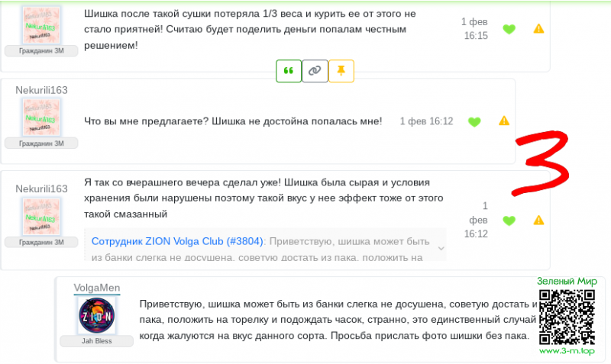
Task: Open the VolgaMen user profile link
Action: pos(96,288)
